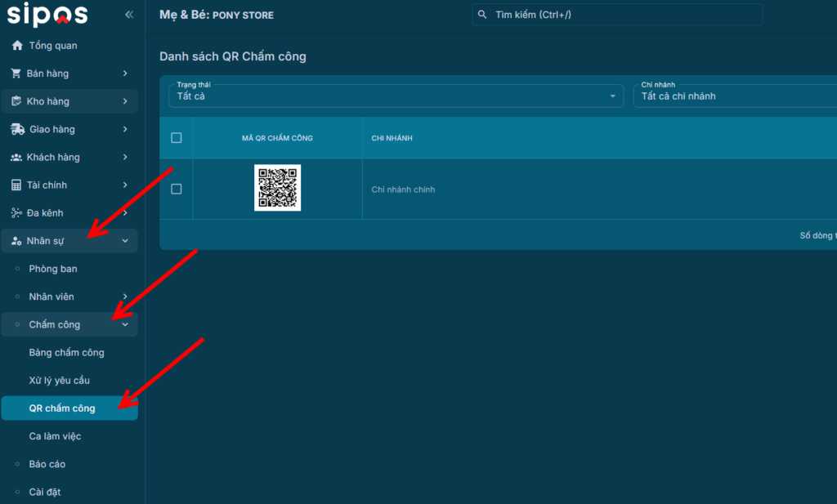Open the Trạng thái status dropdown
The height and width of the screenshot is (504, 837).
click(x=396, y=96)
